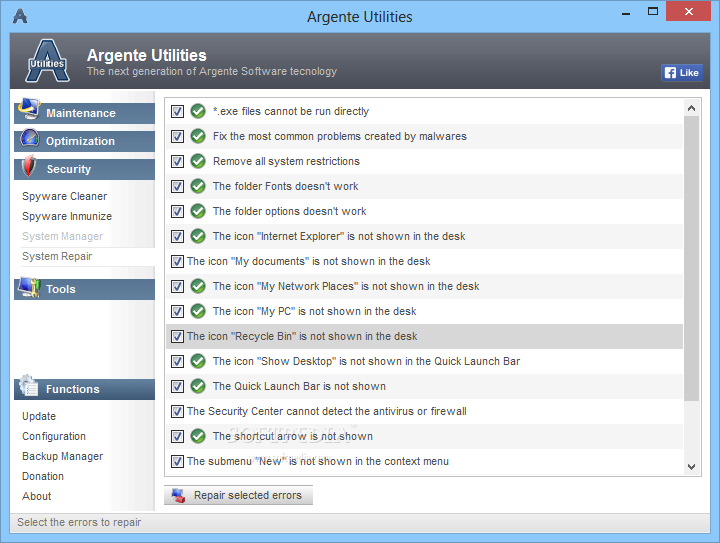Uncheck the Recycle Bin icon checkbox
The width and height of the screenshot is (720, 543).
tap(177, 336)
